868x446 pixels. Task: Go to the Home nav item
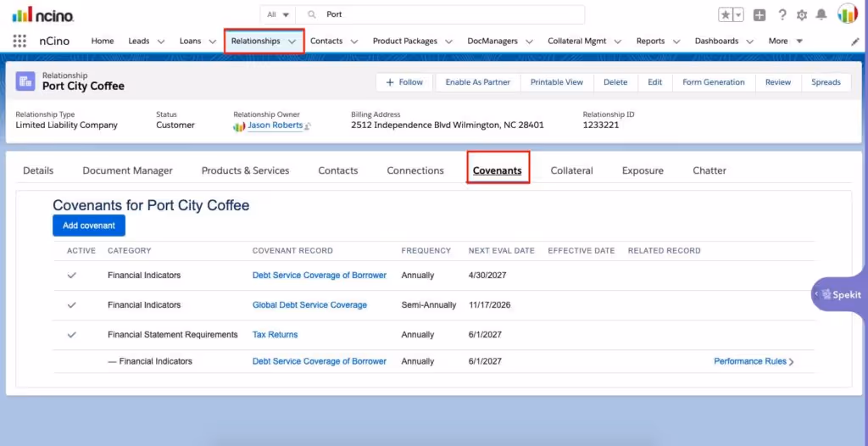tap(103, 41)
